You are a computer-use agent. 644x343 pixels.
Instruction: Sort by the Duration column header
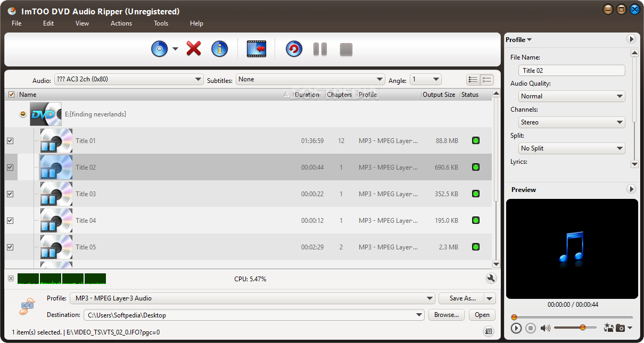[x=307, y=95]
